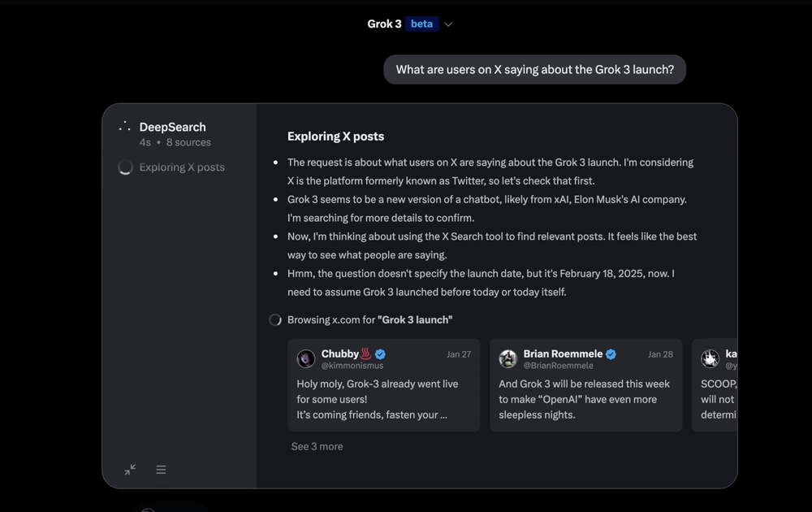The height and width of the screenshot is (512, 812).
Task: Click the 4s elapsed time text
Action: 145,142
